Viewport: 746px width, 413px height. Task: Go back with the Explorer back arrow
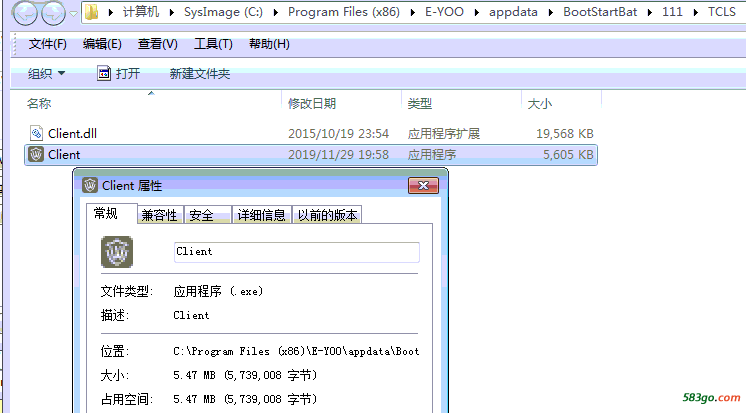point(25,13)
